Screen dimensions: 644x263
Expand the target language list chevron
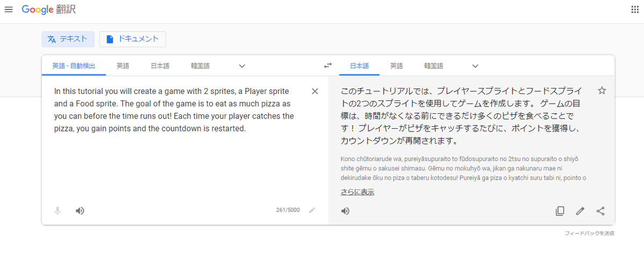point(475,66)
